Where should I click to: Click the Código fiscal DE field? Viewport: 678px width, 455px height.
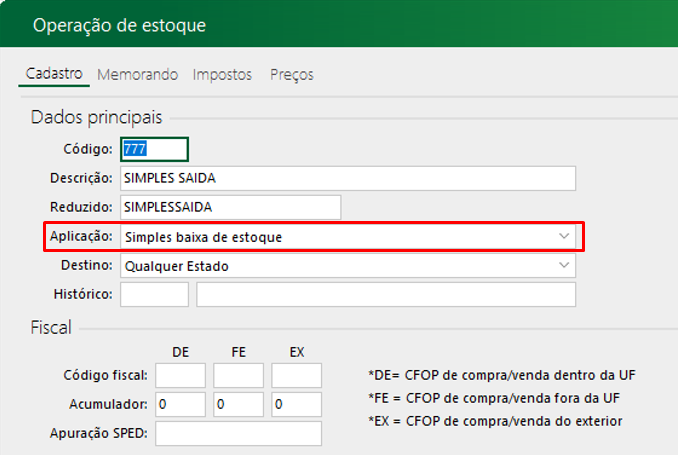click(180, 375)
